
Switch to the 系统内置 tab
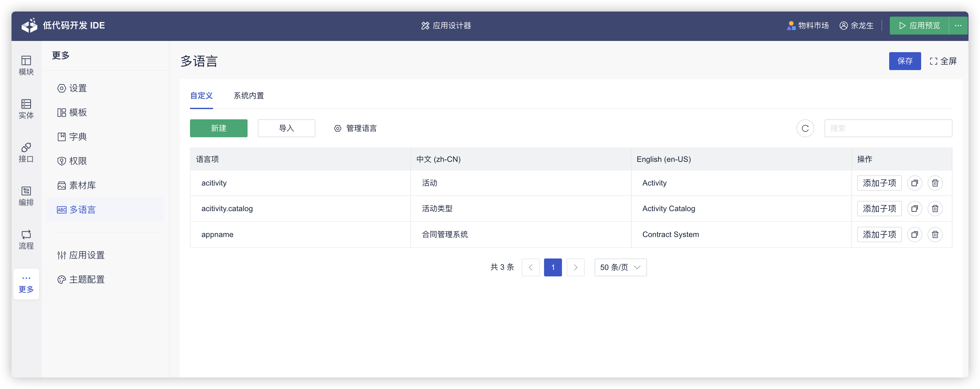249,96
